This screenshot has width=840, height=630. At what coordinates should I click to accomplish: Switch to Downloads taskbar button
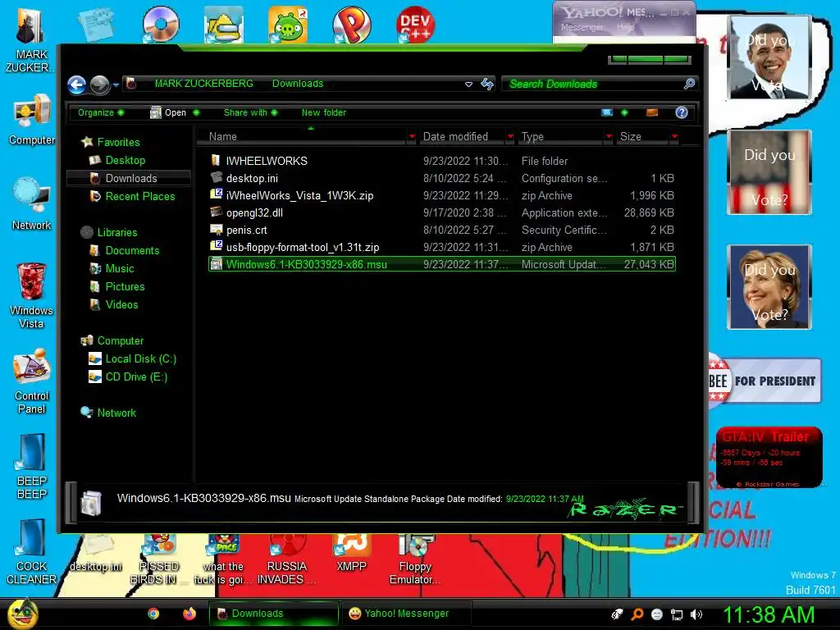point(273,614)
